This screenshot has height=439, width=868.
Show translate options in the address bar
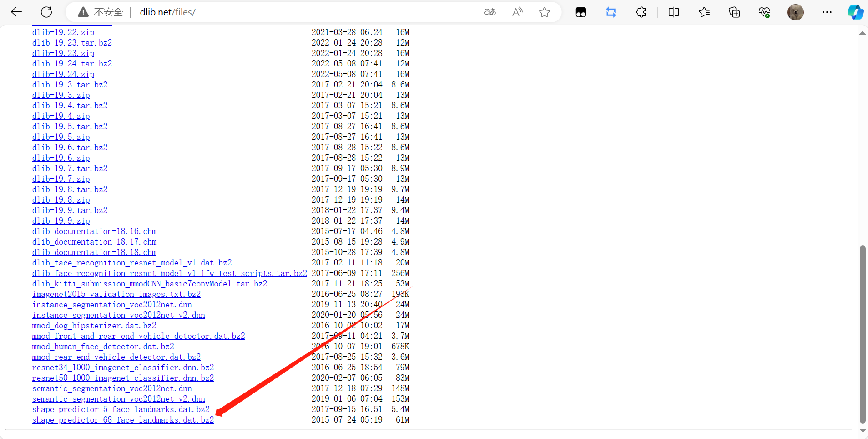pyautogui.click(x=490, y=12)
